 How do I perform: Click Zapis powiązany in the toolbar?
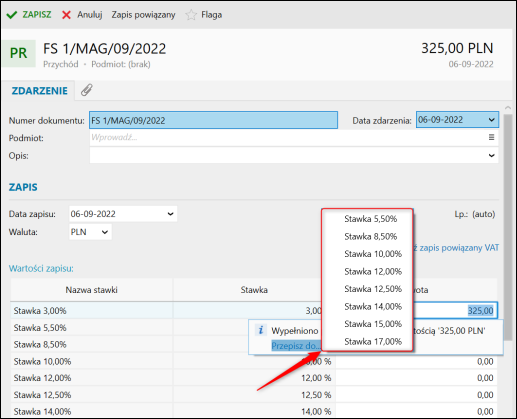(143, 15)
